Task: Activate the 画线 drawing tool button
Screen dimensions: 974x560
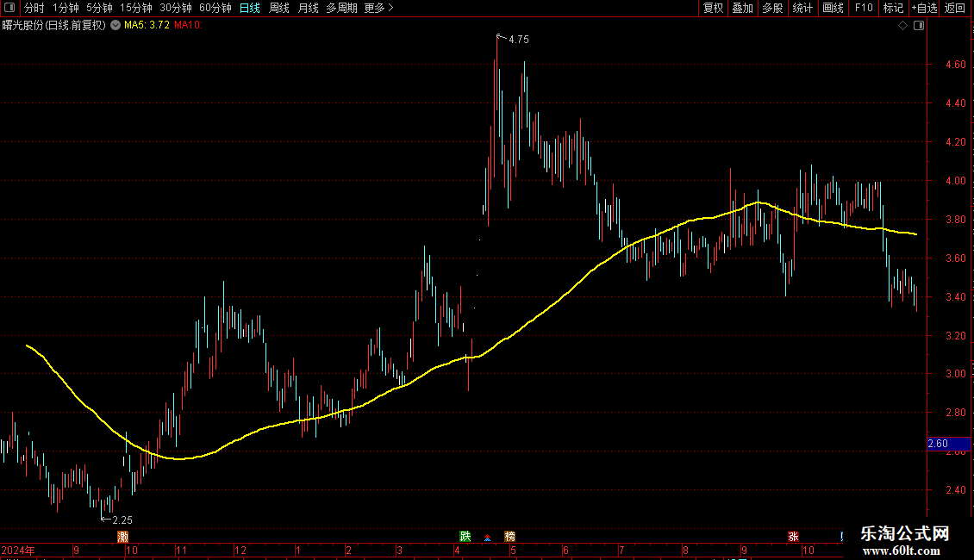Action: click(833, 8)
